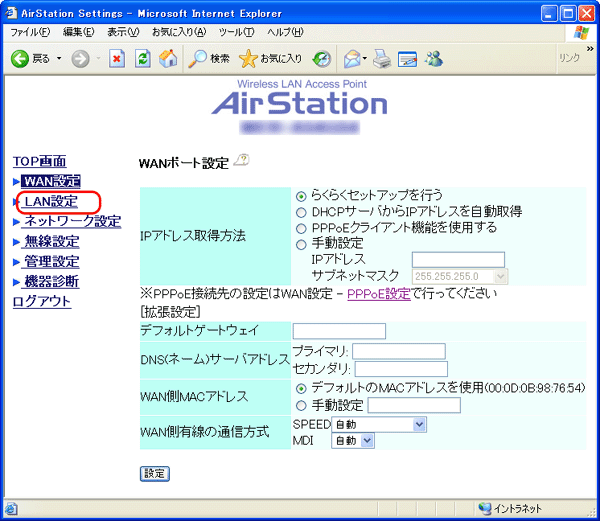Select 手動設定 radio for IP address
Image resolution: width=600 pixels, height=521 pixels.
301,245
